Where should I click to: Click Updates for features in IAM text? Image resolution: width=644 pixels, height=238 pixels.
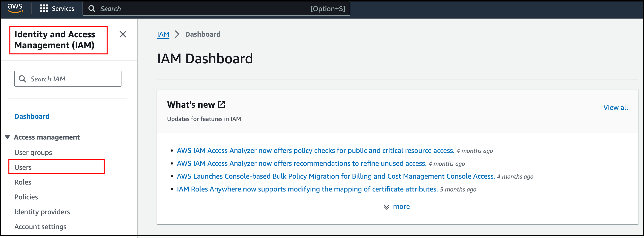[204, 119]
